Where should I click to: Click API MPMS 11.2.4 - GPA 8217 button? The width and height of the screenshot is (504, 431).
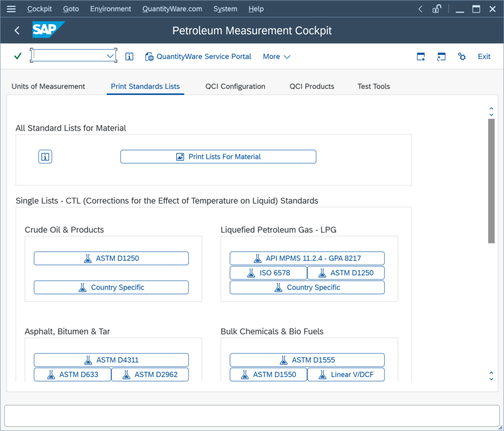coord(307,258)
